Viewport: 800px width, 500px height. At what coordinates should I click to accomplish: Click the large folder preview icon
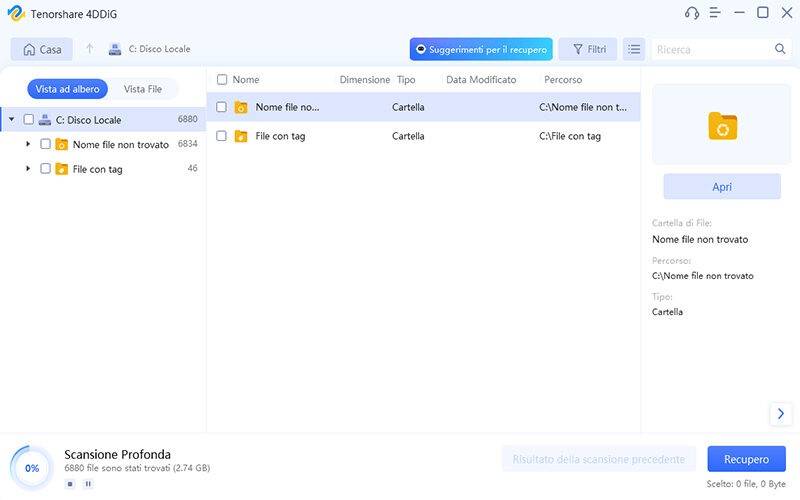[x=722, y=125]
